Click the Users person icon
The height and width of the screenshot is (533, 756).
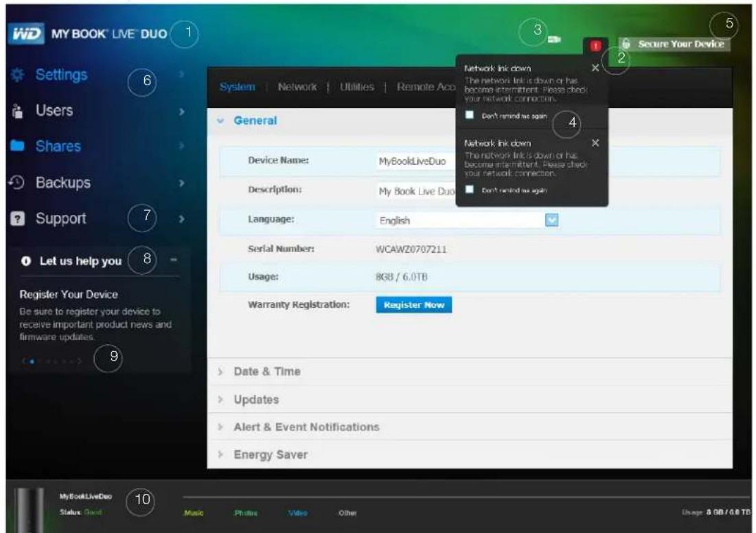point(17,111)
